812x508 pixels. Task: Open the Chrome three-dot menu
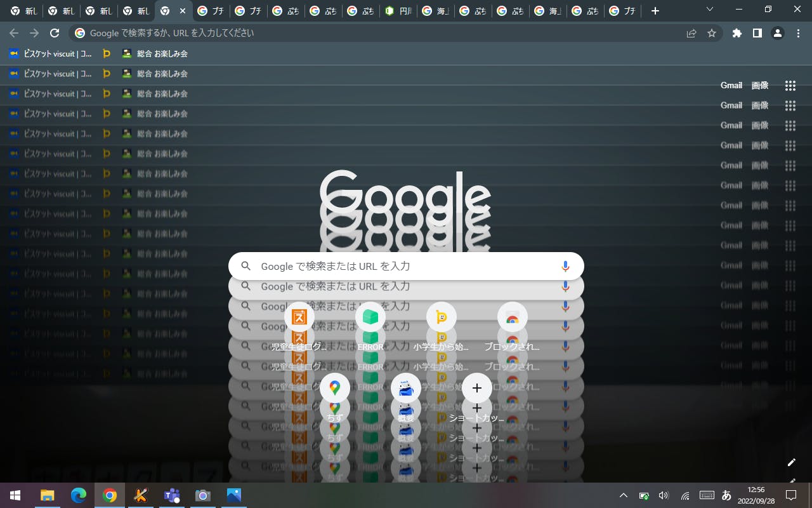point(798,33)
